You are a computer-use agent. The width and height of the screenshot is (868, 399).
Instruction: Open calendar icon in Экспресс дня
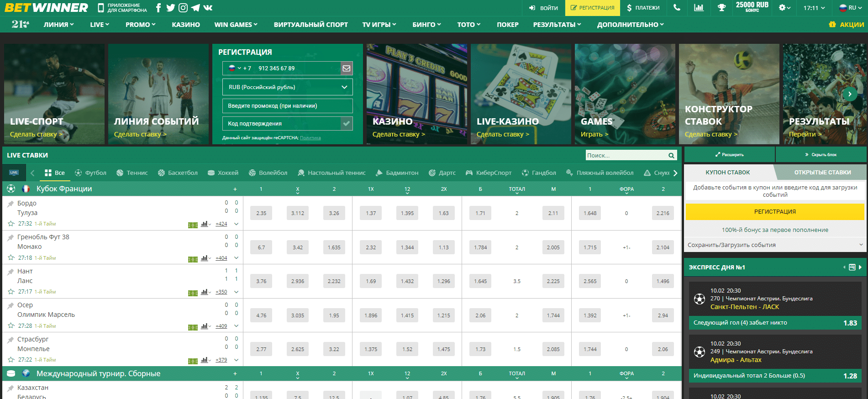click(x=852, y=268)
